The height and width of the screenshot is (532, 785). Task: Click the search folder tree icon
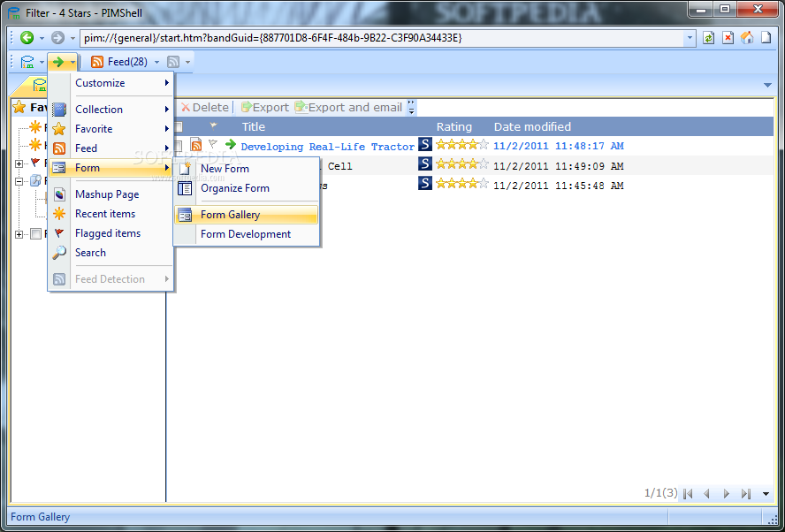(35, 180)
